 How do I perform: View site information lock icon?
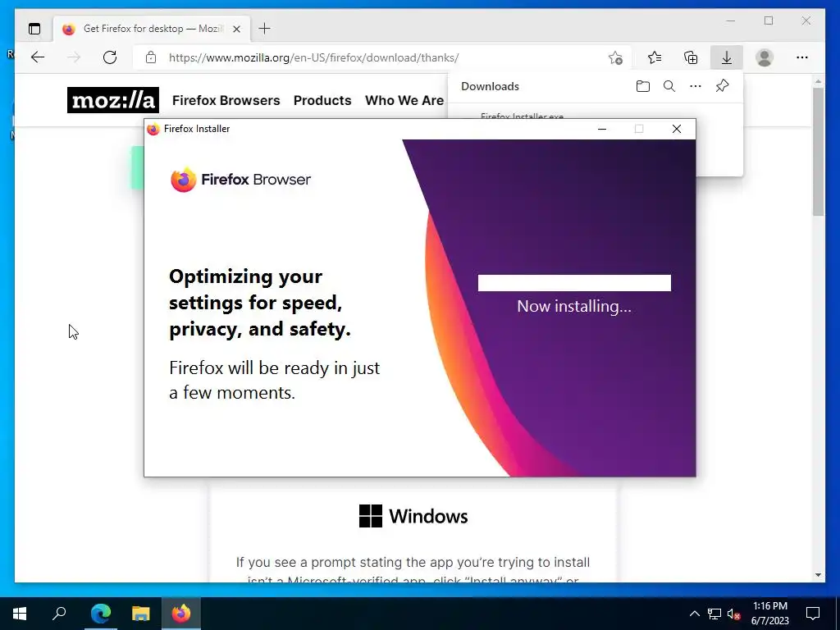point(151,57)
